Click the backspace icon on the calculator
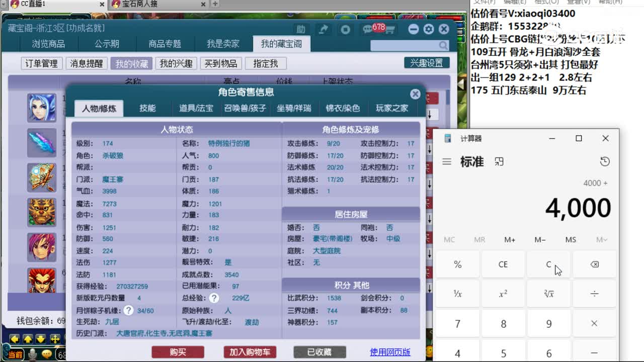 595,264
